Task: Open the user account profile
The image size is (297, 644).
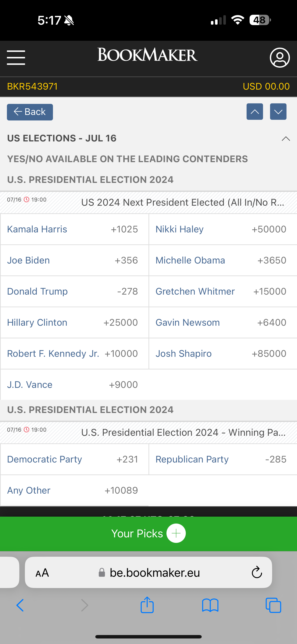Action: [x=280, y=58]
